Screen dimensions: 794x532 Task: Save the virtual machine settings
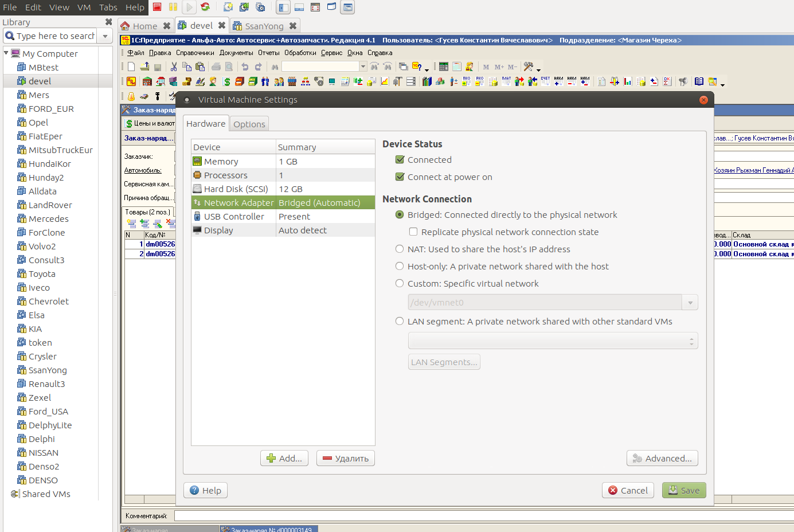tap(684, 490)
